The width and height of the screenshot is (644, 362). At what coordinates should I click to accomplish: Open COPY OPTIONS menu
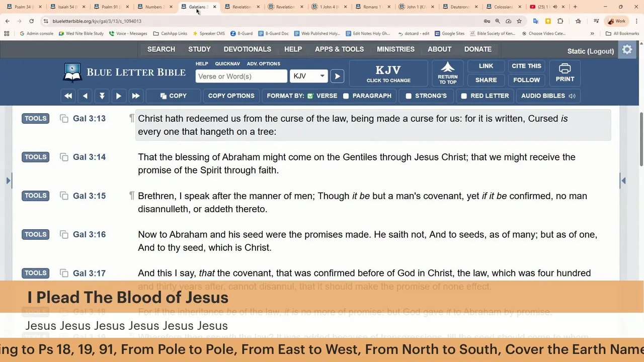pos(231,96)
